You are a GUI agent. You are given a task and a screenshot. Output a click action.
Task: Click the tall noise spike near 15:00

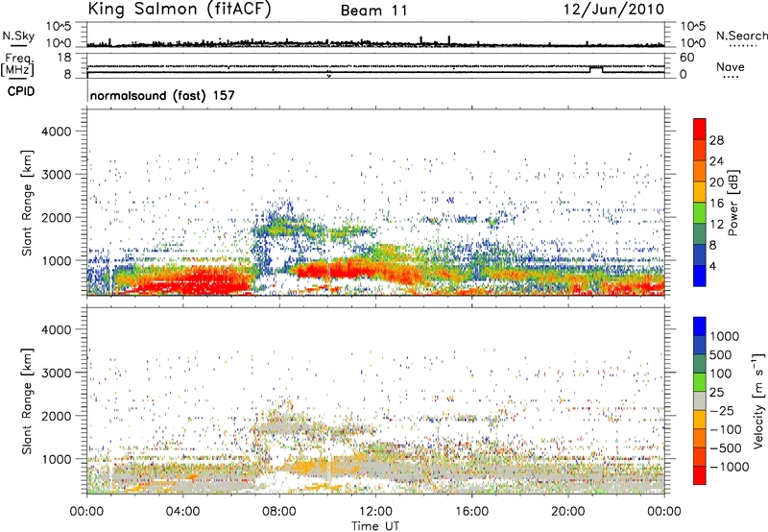(x=449, y=40)
